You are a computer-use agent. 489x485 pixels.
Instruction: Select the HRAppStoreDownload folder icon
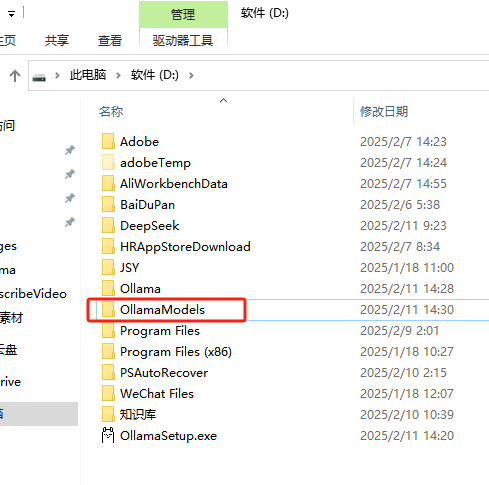point(108,246)
